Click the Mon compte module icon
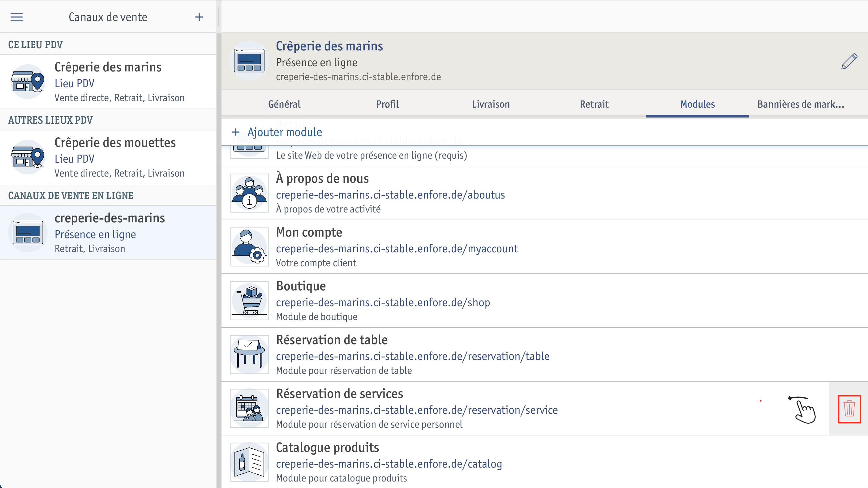This screenshot has height=488, width=868. tap(249, 247)
